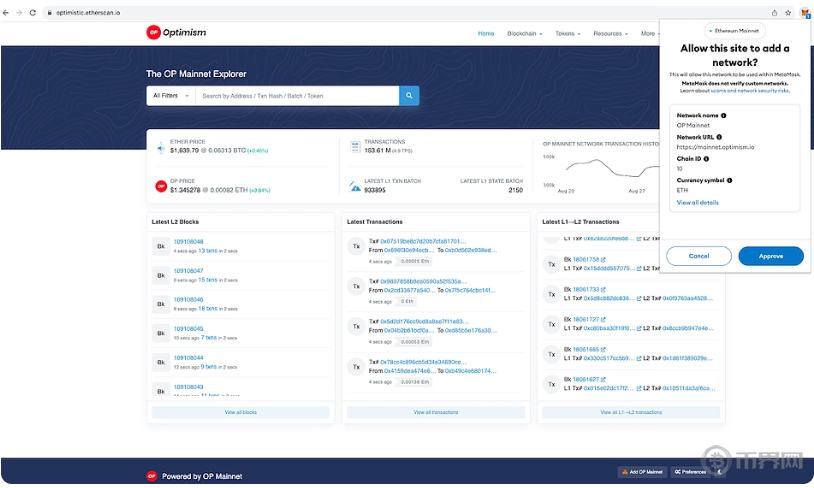The height and width of the screenshot is (488, 814).
Task: Expand the Tokens nav menu
Action: [x=568, y=33]
